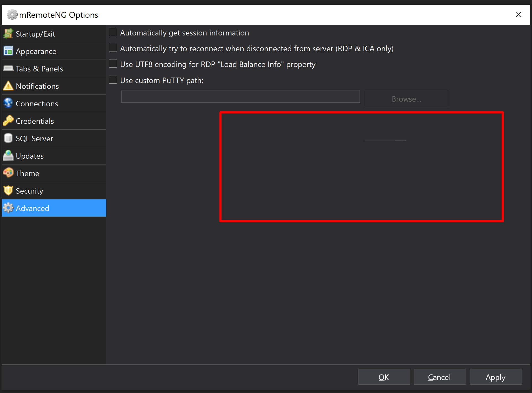Click the Theme palette icon
The width and height of the screenshot is (532, 393).
tap(8, 173)
